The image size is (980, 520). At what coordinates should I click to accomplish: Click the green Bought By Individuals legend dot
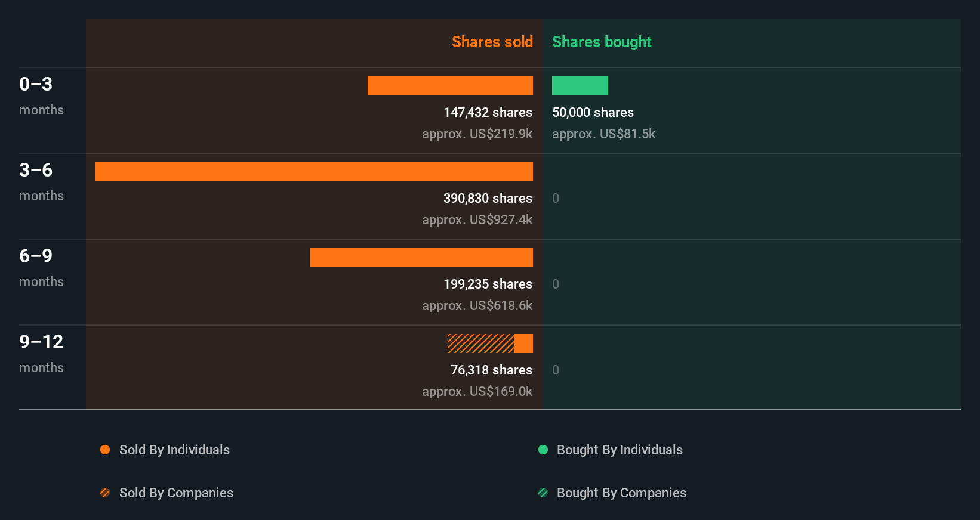click(543, 450)
